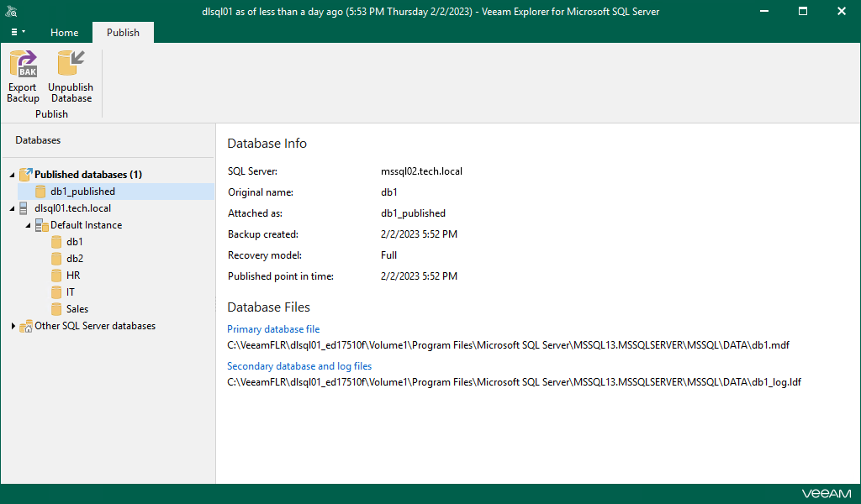Click the Export Backup icon
This screenshot has width=861, height=504.
pyautogui.click(x=23, y=65)
